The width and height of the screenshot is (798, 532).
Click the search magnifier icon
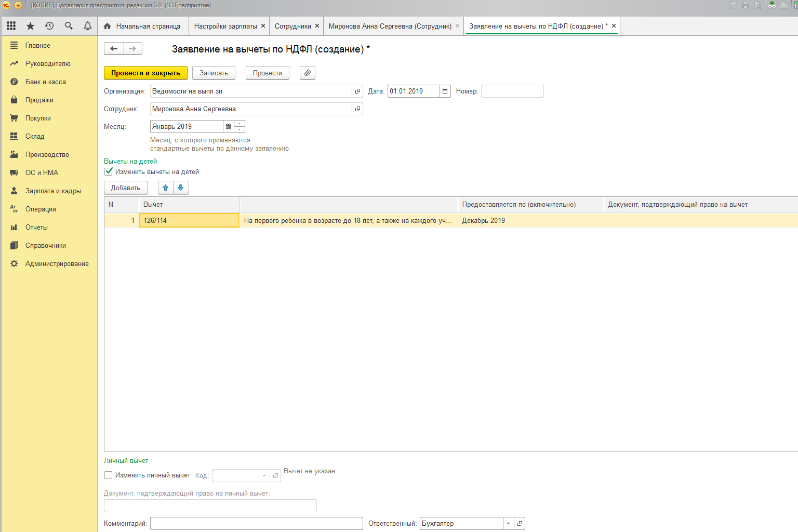(x=69, y=26)
